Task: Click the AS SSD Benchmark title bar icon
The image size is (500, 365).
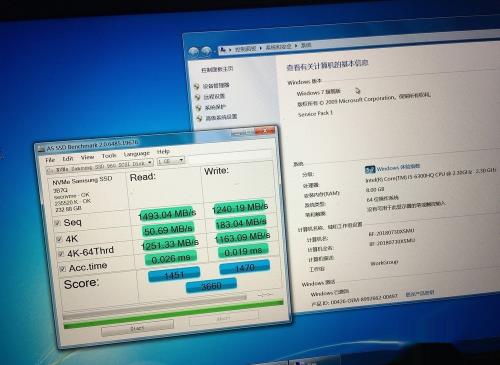Action: pos(41,149)
